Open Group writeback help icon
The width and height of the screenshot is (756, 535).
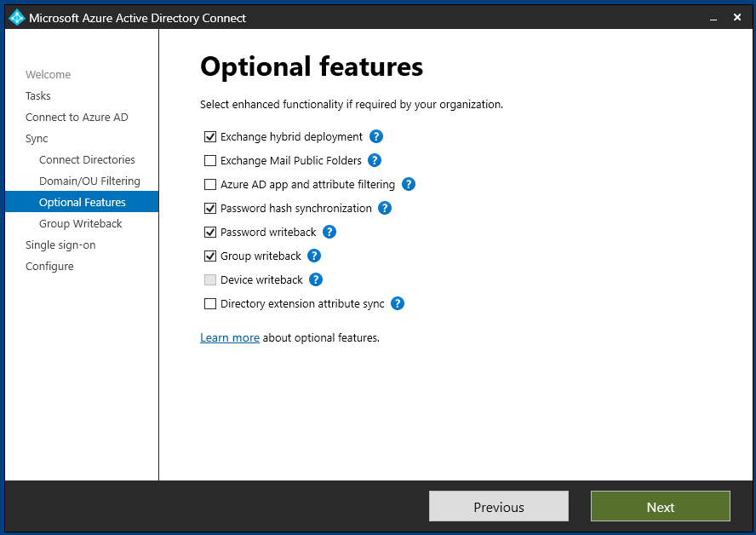click(x=314, y=256)
